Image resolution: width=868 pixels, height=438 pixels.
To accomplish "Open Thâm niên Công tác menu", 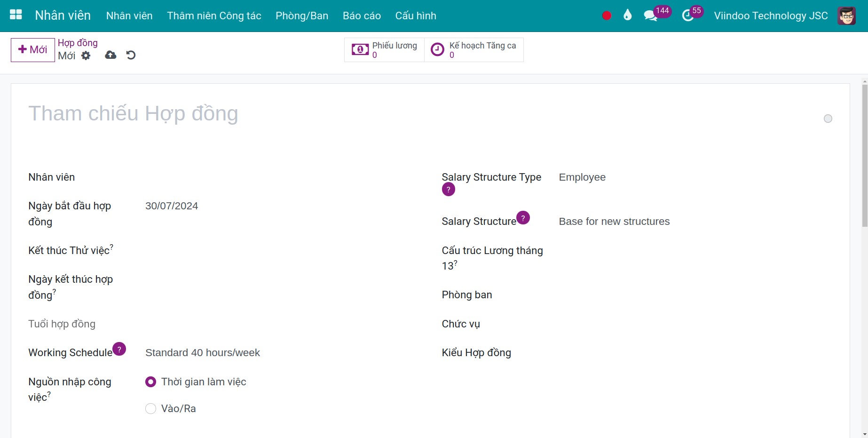I will pyautogui.click(x=214, y=16).
